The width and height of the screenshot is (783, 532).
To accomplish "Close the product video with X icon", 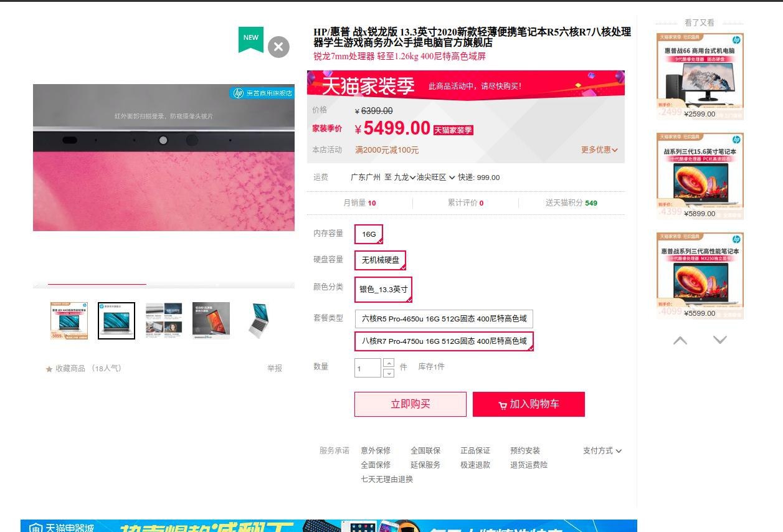I will tap(278, 47).
